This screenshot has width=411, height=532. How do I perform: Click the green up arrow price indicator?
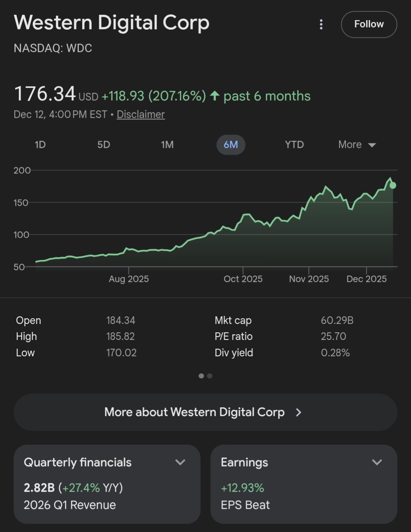click(x=215, y=96)
